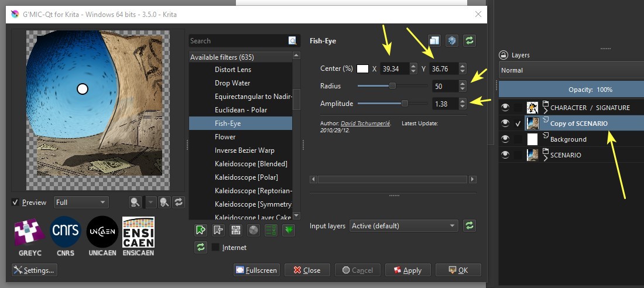
Task: Click the rename fave Abc icon
Action: pos(237,230)
